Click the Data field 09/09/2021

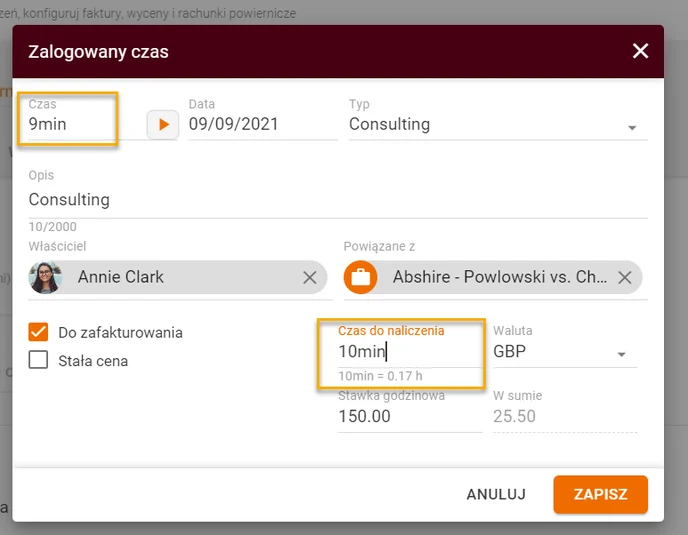tap(263, 125)
